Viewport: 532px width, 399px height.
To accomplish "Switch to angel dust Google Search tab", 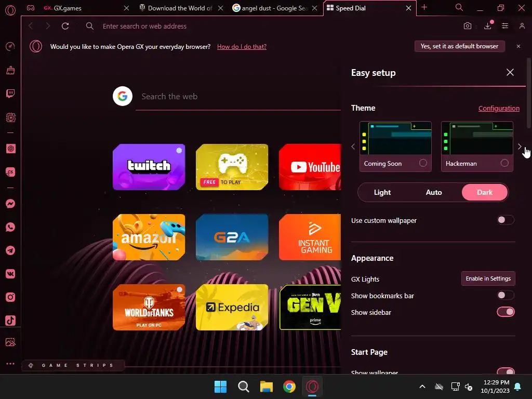I will point(274,8).
